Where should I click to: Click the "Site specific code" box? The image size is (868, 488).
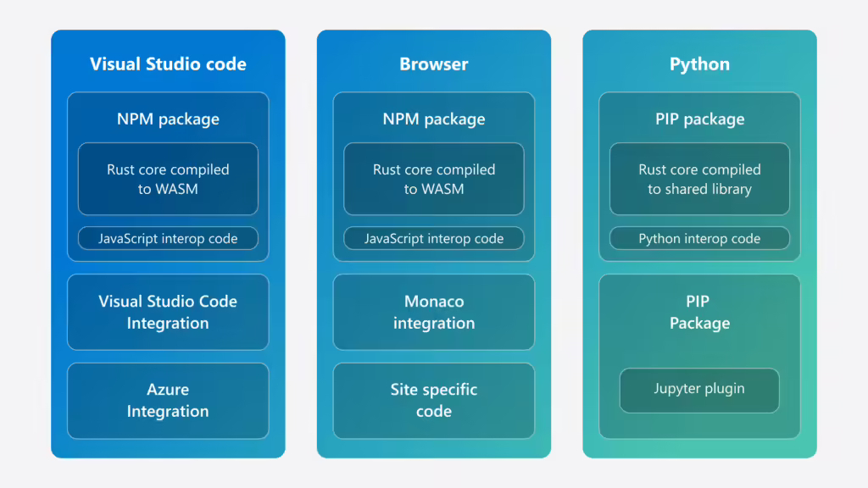click(x=434, y=401)
